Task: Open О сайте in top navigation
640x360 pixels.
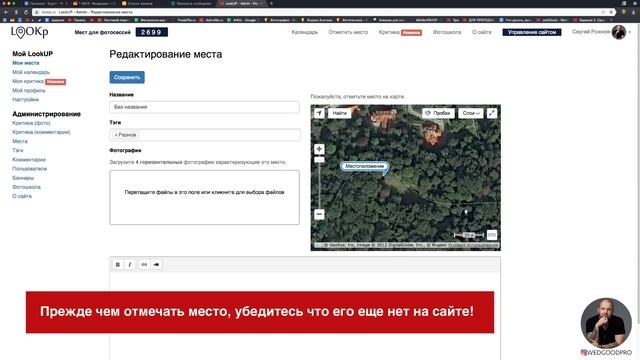Action: (482, 32)
